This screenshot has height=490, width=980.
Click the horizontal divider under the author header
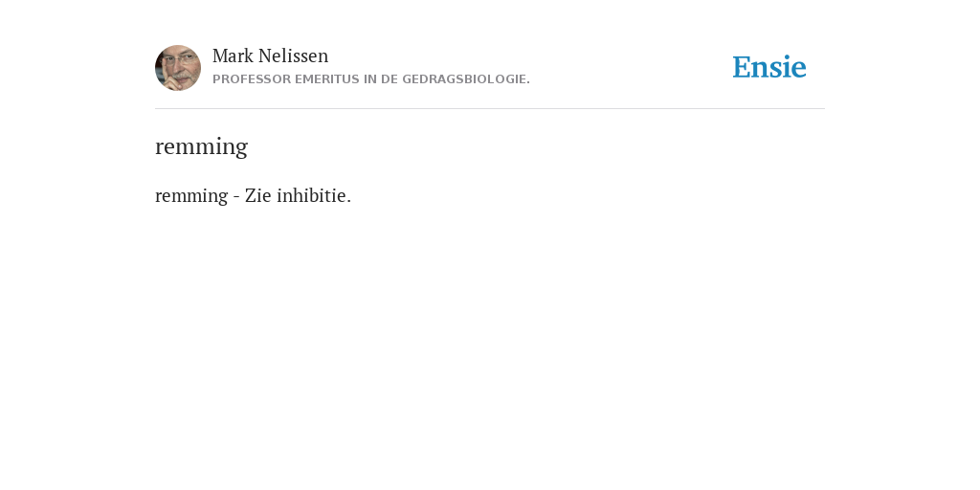click(490, 109)
